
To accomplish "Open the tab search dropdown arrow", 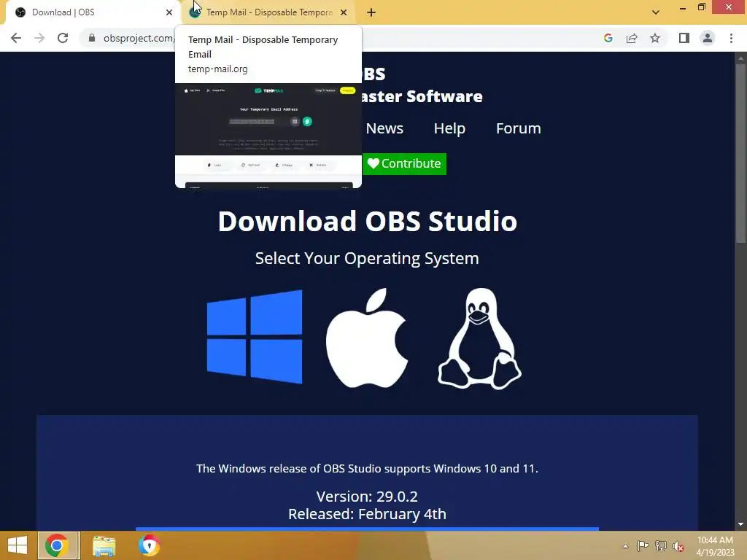I will (656, 12).
